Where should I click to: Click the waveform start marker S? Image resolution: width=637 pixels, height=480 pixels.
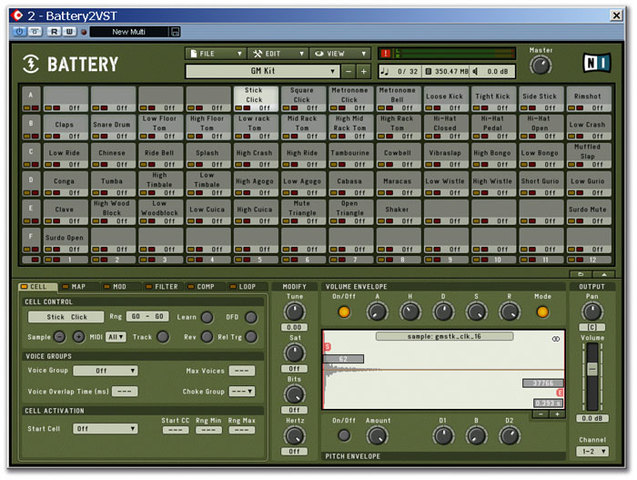click(x=327, y=347)
